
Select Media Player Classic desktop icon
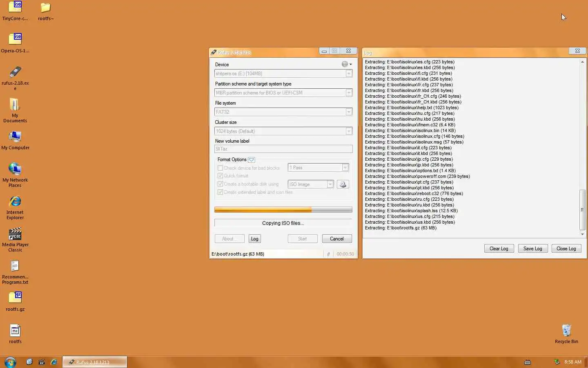[x=15, y=240]
